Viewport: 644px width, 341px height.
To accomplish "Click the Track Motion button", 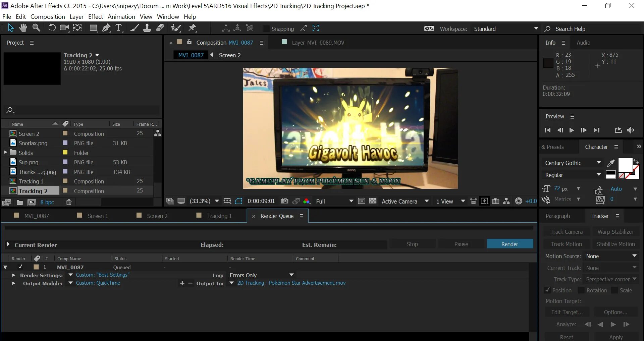I will pyautogui.click(x=566, y=244).
